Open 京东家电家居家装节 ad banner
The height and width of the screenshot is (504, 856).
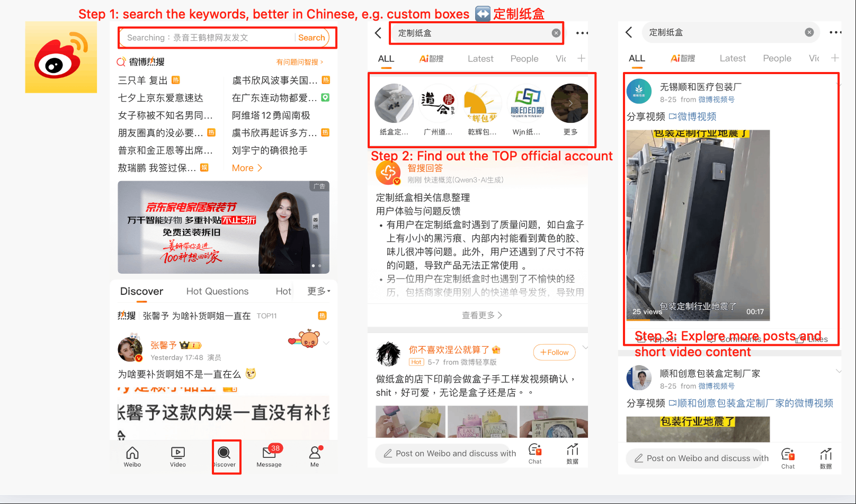click(224, 227)
